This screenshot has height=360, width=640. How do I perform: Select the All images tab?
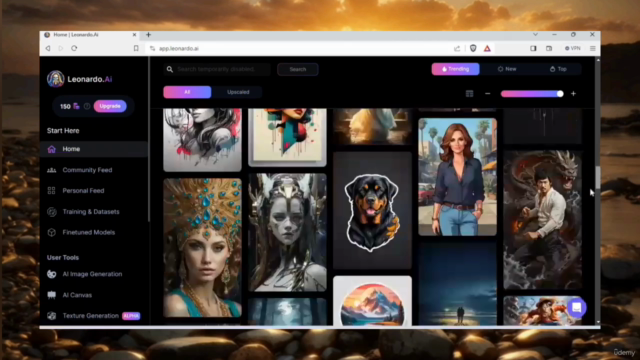click(187, 92)
